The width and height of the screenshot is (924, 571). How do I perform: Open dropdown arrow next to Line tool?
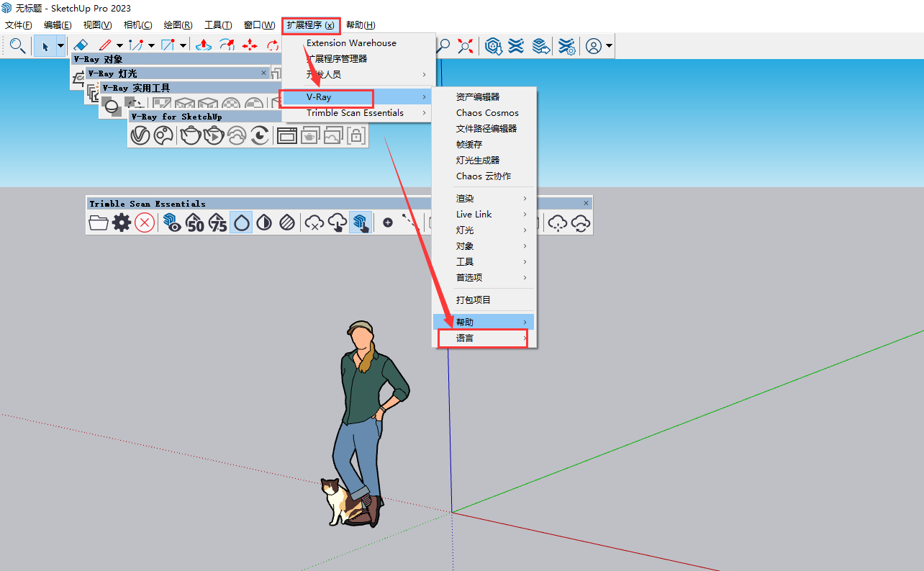120,45
